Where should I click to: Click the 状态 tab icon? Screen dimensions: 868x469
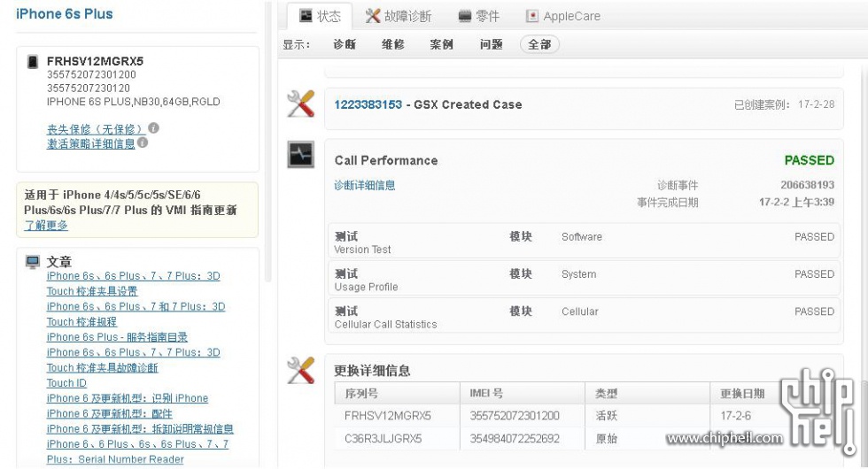[306, 16]
